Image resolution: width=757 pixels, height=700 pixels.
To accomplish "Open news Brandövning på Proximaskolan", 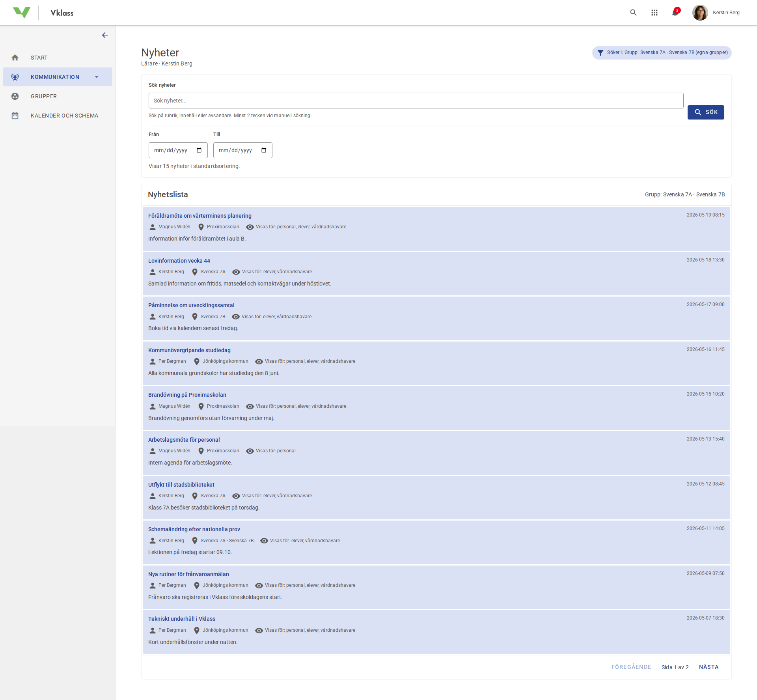I will click(187, 395).
